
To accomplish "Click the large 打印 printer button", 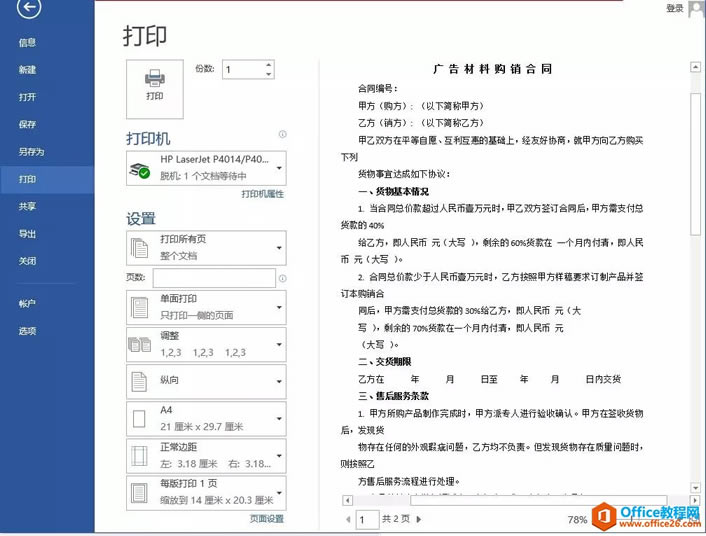I will pos(155,89).
